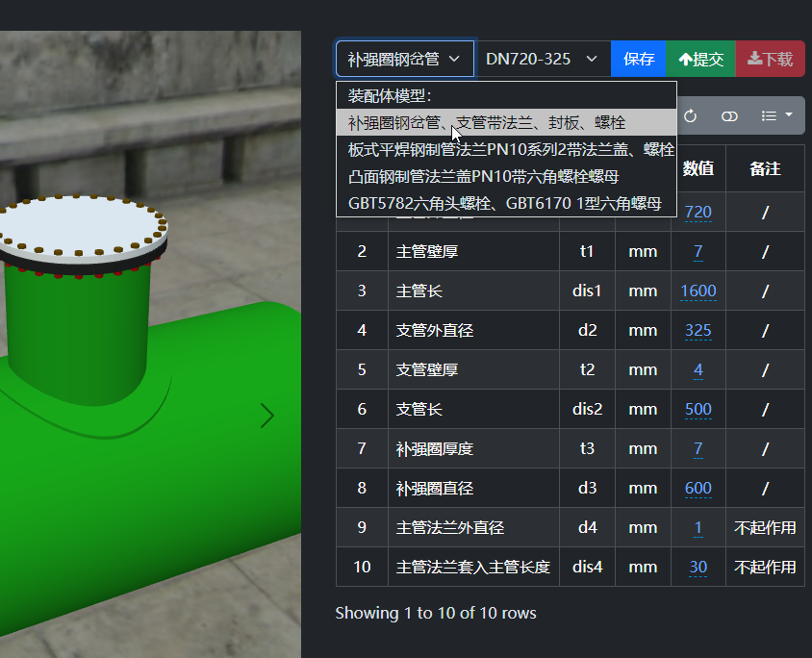812x658 pixels.
Task: Select 凸面钢制管法兰盖PN10 option
Action: tap(483, 176)
